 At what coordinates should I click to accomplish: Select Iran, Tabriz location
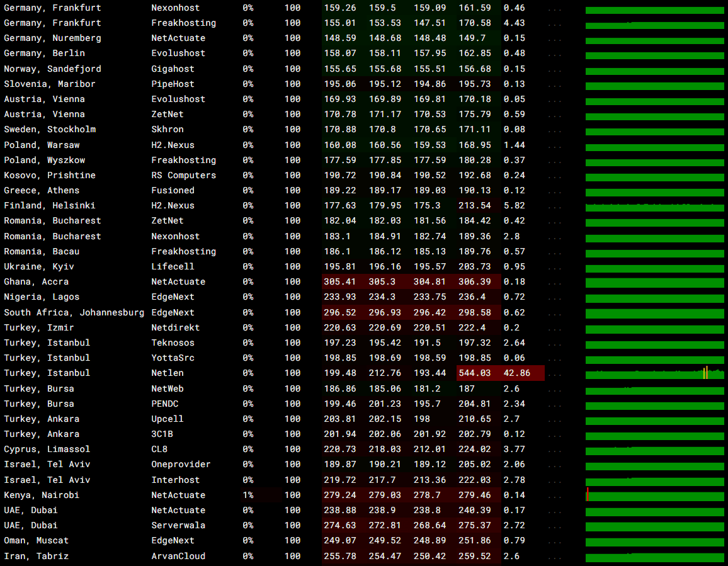pyautogui.click(x=37, y=557)
